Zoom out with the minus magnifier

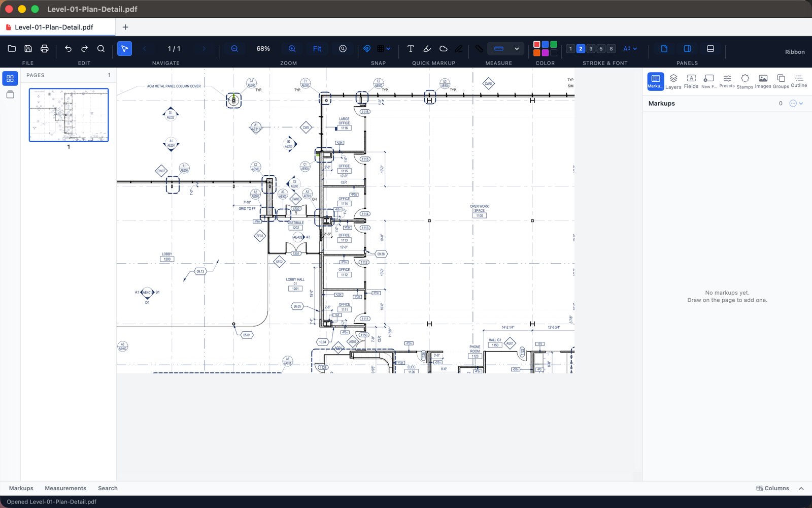234,49
